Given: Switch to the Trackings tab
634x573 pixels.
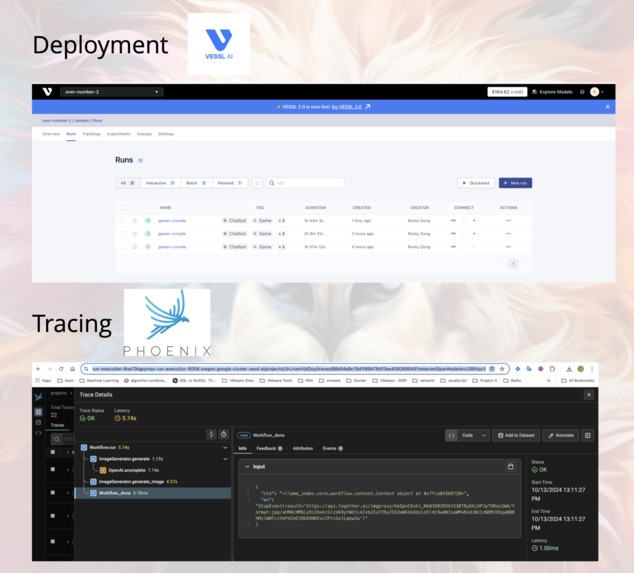Looking at the screenshot, I should tap(91, 134).
